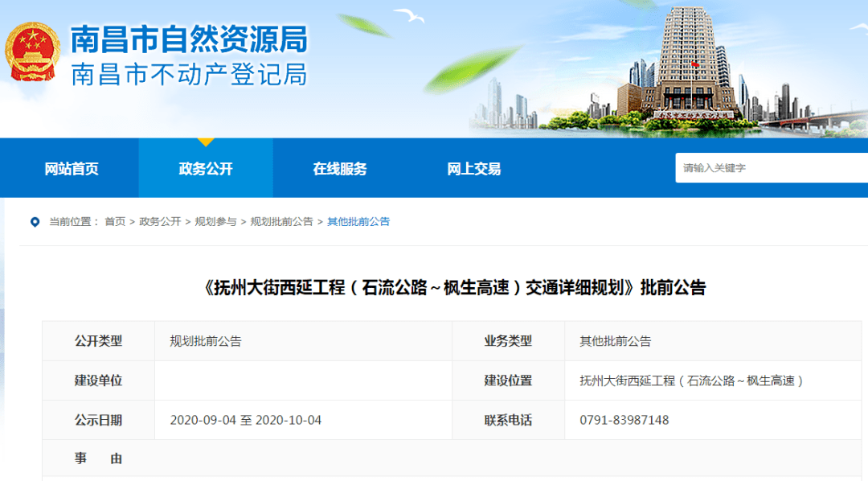Image resolution: width=868 pixels, height=481 pixels.
Task: Select phone number 0791-83987148
Action: click(624, 421)
